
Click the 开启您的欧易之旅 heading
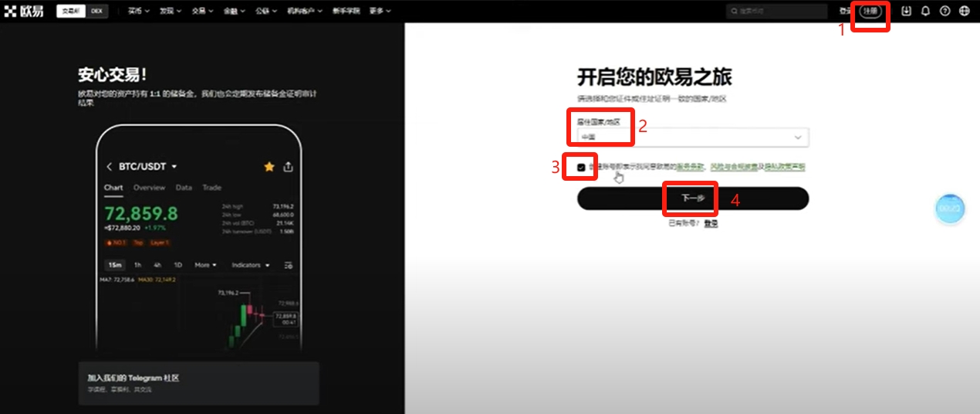point(654,77)
